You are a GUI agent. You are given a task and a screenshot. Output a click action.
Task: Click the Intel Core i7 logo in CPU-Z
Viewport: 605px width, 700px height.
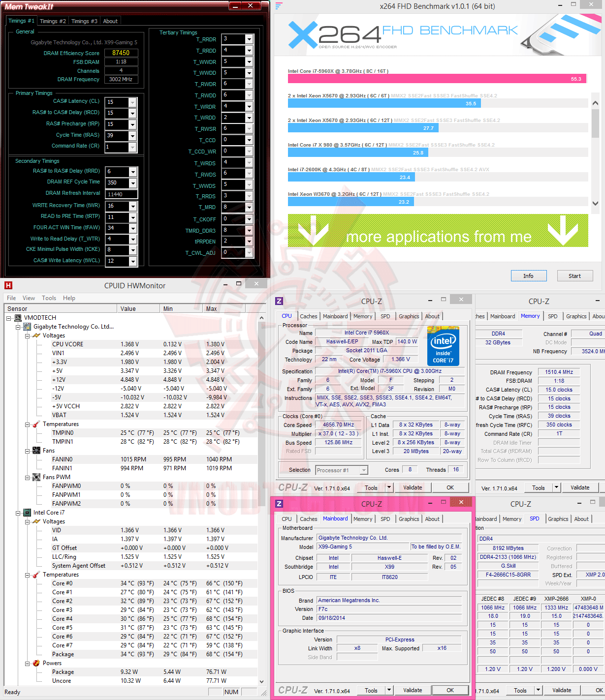tap(443, 346)
